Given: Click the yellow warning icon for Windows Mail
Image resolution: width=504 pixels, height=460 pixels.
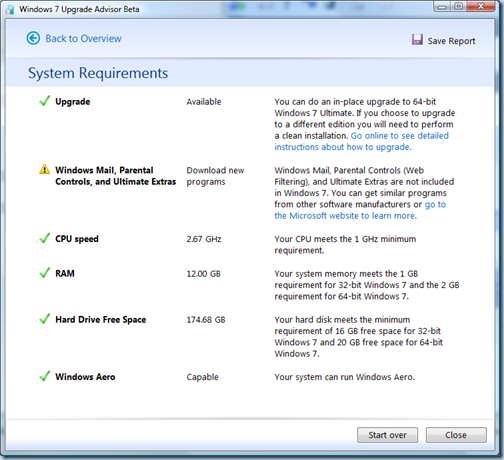Looking at the screenshot, I should point(44,169).
